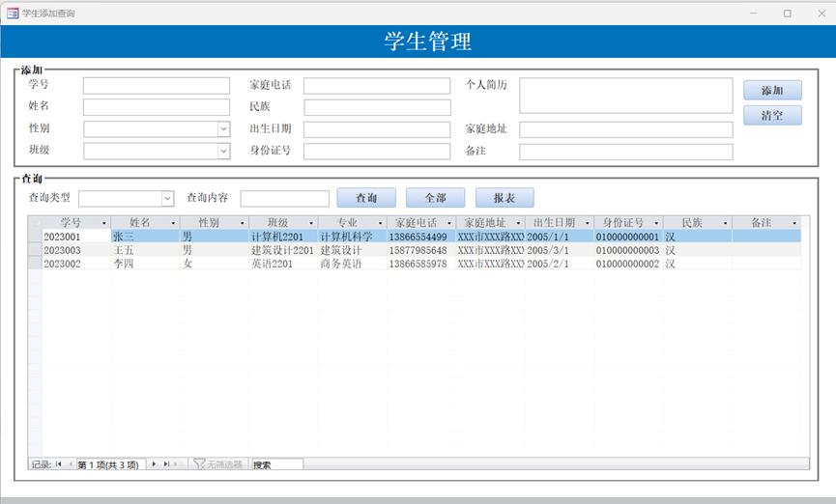The image size is (836, 504).
Task: Click the 全部 show-all button
Action: 436,198
